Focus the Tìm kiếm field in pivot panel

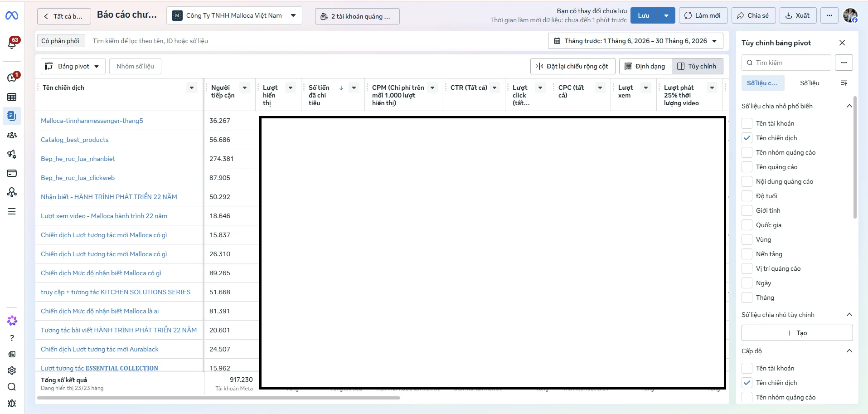tap(786, 63)
